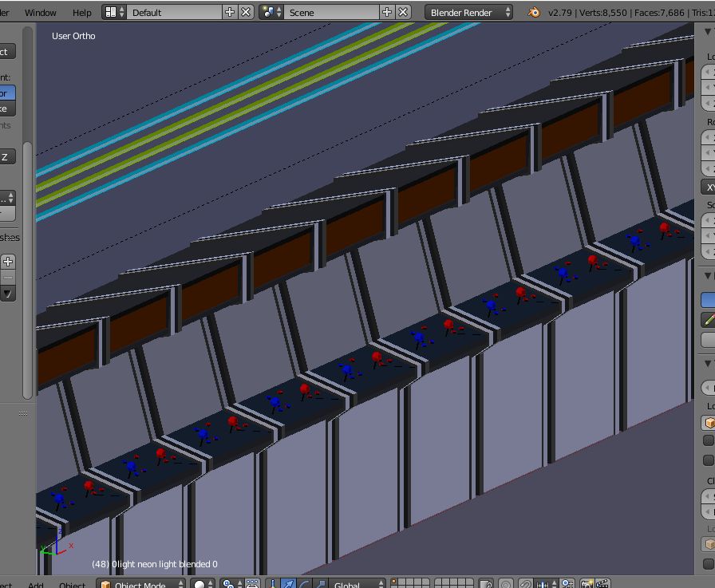Viewport: 715px width, 588px height.
Task: Click the Scene name field
Action: (x=332, y=12)
